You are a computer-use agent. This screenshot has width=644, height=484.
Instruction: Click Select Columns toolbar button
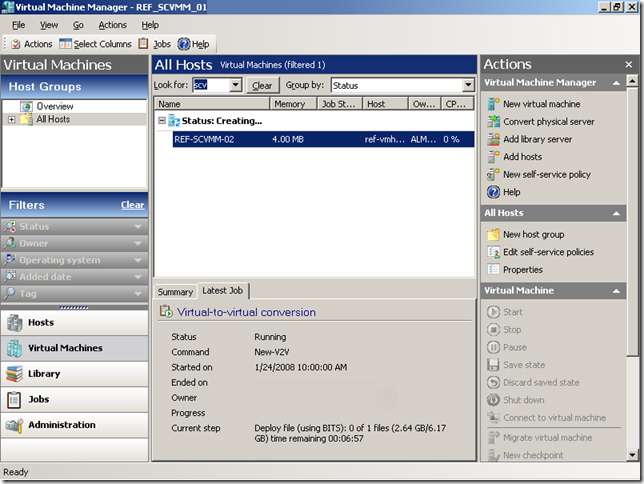tap(95, 44)
